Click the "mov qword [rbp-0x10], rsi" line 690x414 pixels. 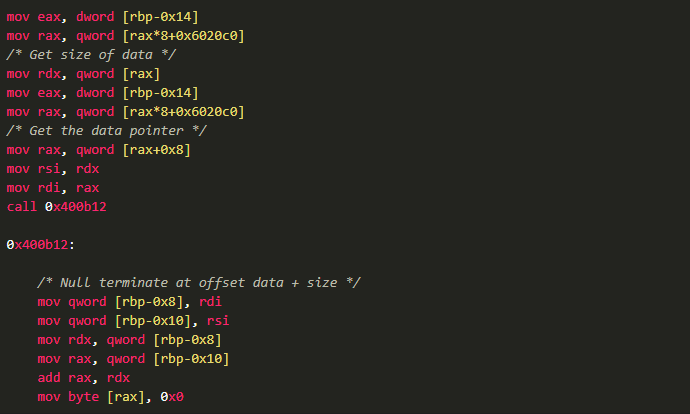(133, 320)
